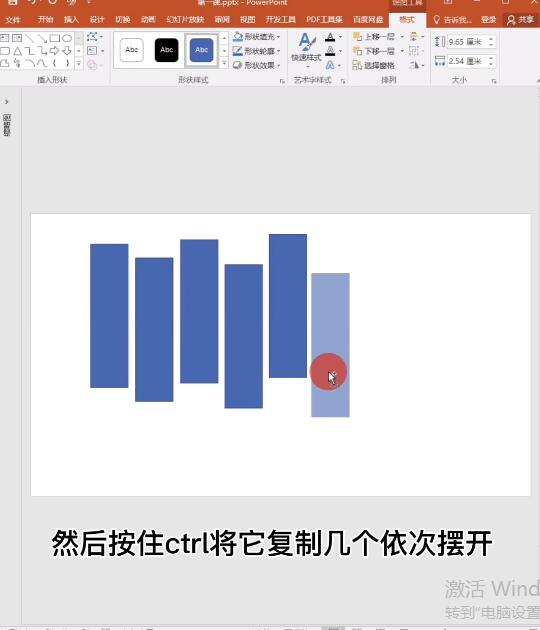Switch to 动画 animations tab
Image resolution: width=540 pixels, height=630 pixels.
148,20
